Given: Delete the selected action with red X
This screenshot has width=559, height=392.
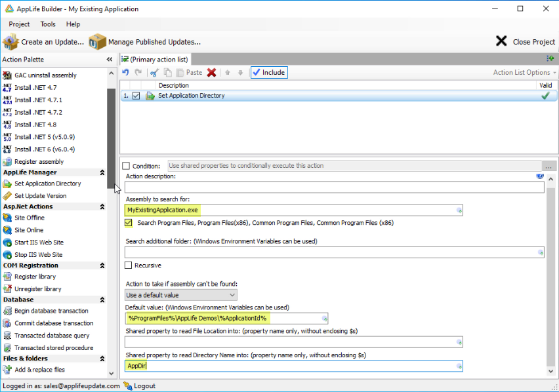Looking at the screenshot, I should pyautogui.click(x=211, y=73).
